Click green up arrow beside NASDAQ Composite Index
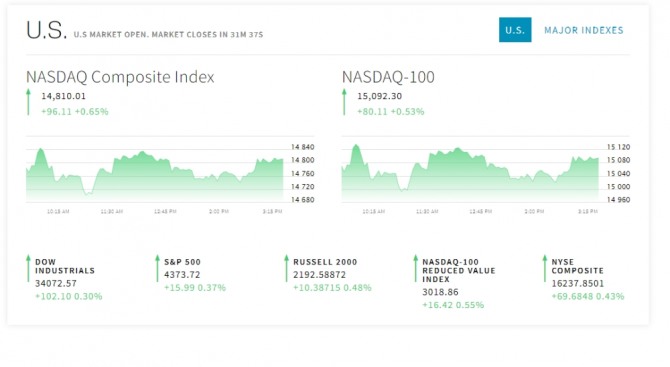Image resolution: width=670 pixels, height=367 pixels. [28, 102]
